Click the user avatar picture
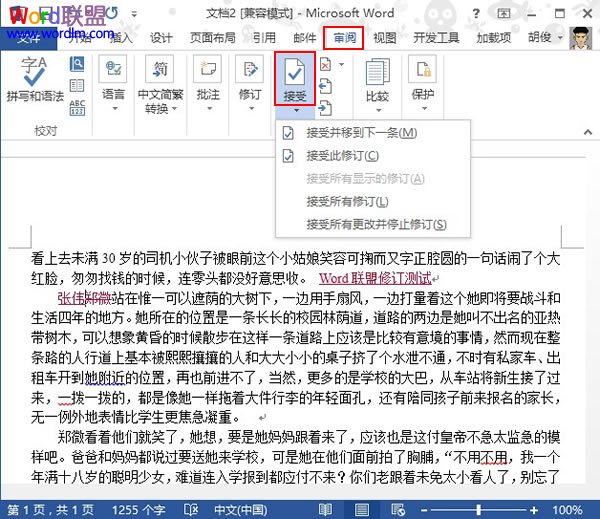 pyautogui.click(x=580, y=38)
